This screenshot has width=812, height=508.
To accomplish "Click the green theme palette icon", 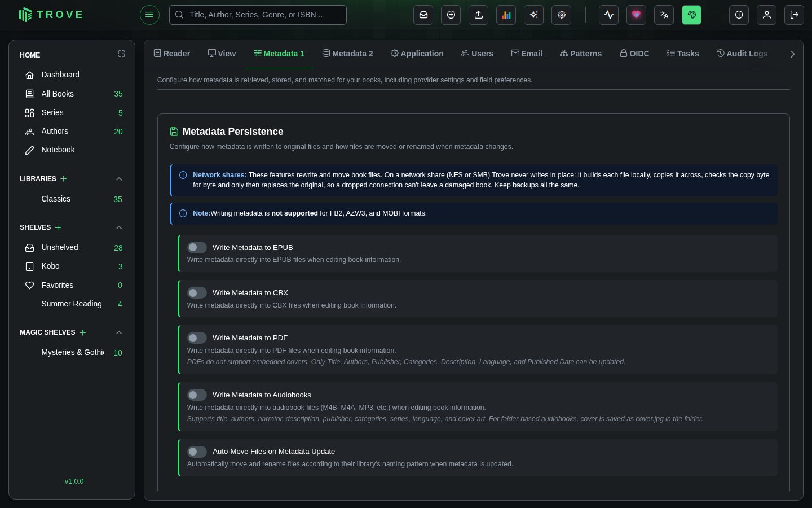I will coord(692,15).
